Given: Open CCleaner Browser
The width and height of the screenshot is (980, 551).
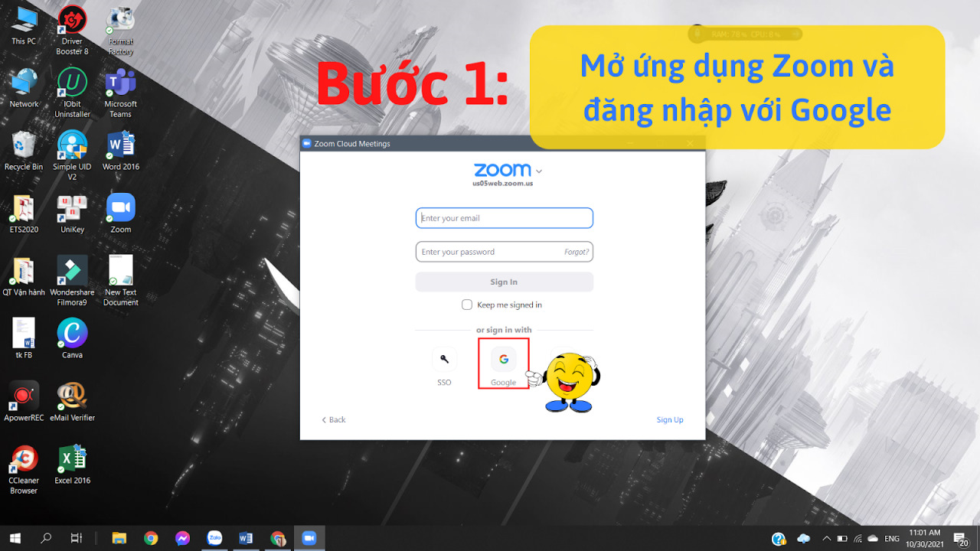Looking at the screenshot, I should pos(23,458).
